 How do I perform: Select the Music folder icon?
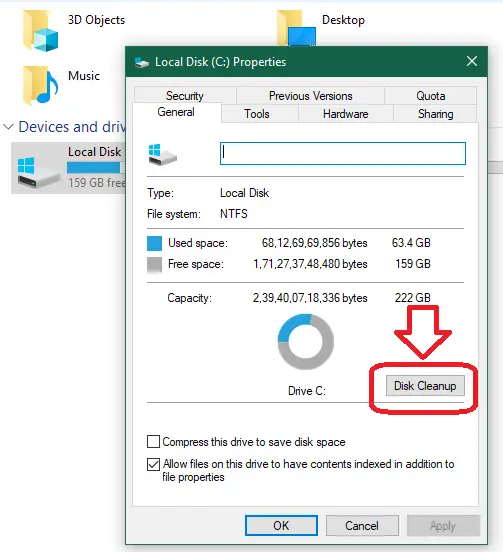coord(40,85)
